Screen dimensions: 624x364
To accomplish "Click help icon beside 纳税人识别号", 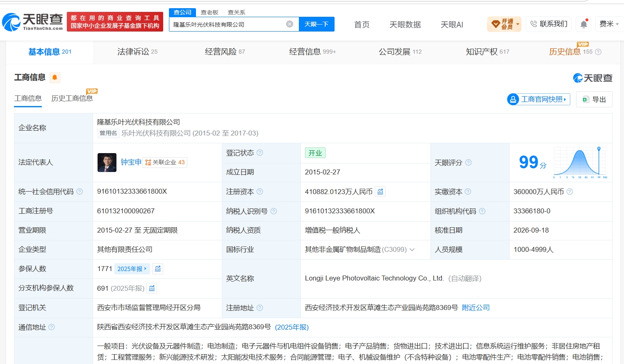I will [x=273, y=211].
